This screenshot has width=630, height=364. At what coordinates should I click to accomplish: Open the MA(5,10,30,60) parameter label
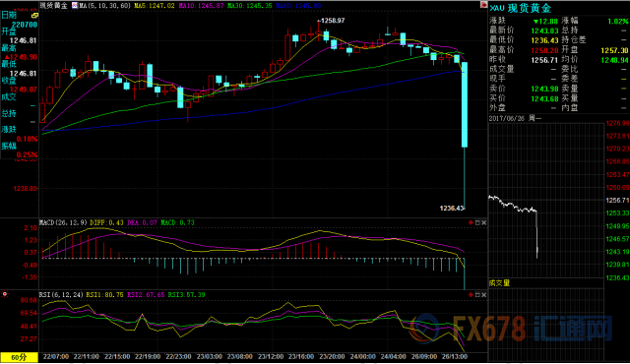[105, 6]
